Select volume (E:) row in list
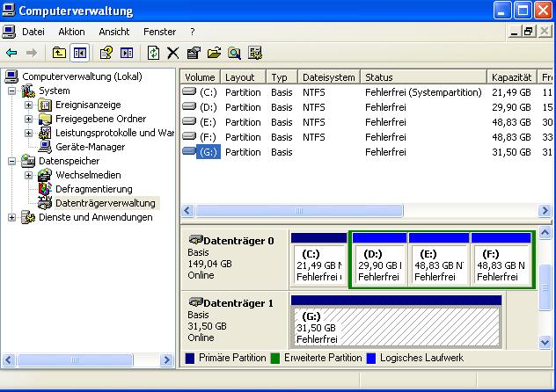Viewport: 556px width, 392px height. [367, 122]
